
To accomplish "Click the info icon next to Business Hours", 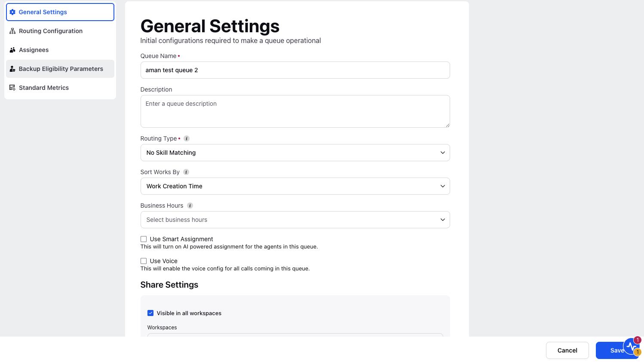I will [190, 206].
